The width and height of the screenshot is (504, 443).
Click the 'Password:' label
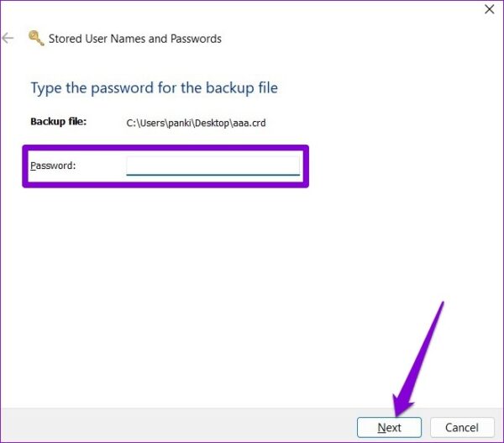(53, 166)
